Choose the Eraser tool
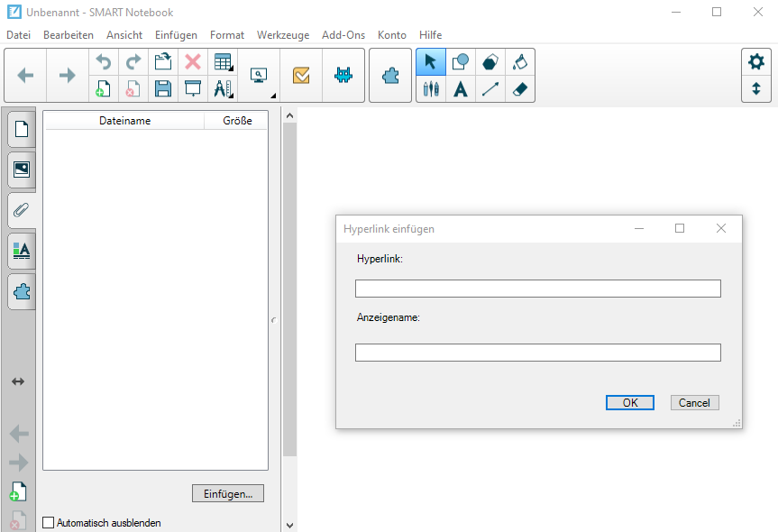778x532 pixels. click(520, 88)
